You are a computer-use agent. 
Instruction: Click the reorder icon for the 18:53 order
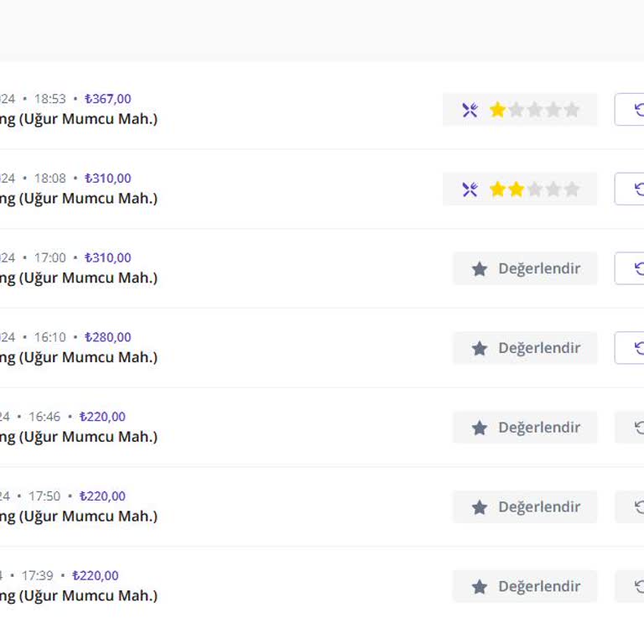tap(639, 110)
